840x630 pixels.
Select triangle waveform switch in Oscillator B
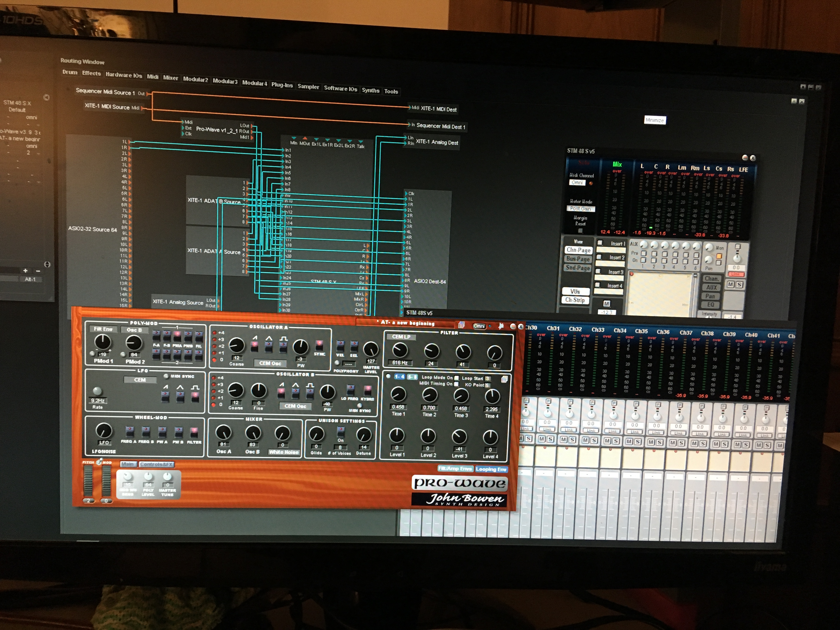[x=295, y=393]
